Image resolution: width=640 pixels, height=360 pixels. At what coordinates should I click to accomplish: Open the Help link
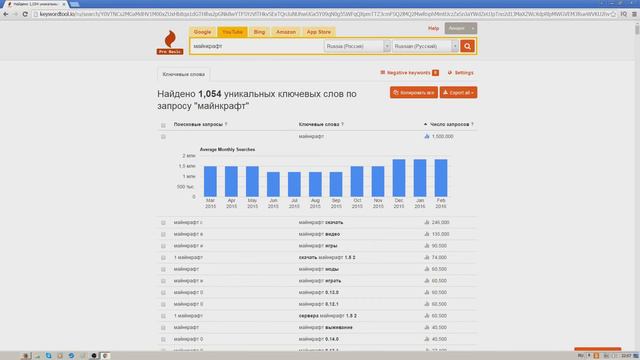point(433,28)
